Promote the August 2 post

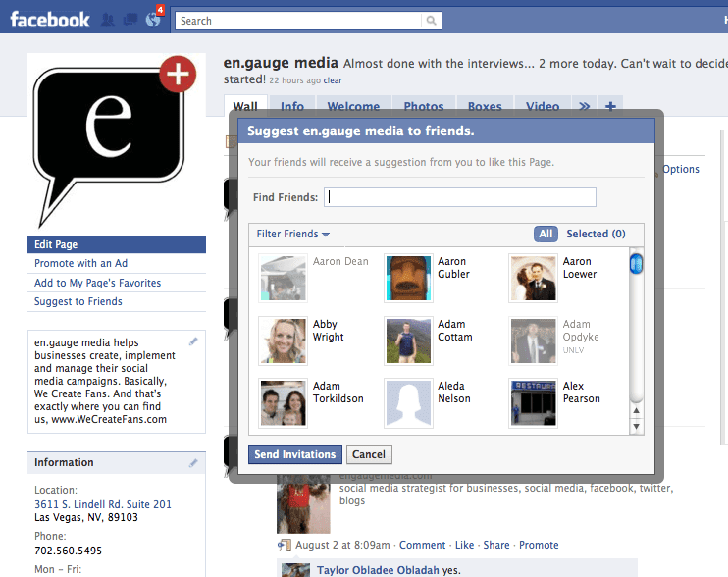coord(539,545)
